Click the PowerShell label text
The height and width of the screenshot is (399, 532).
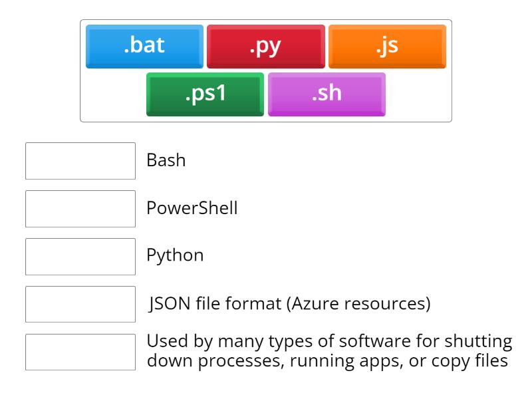pos(192,209)
